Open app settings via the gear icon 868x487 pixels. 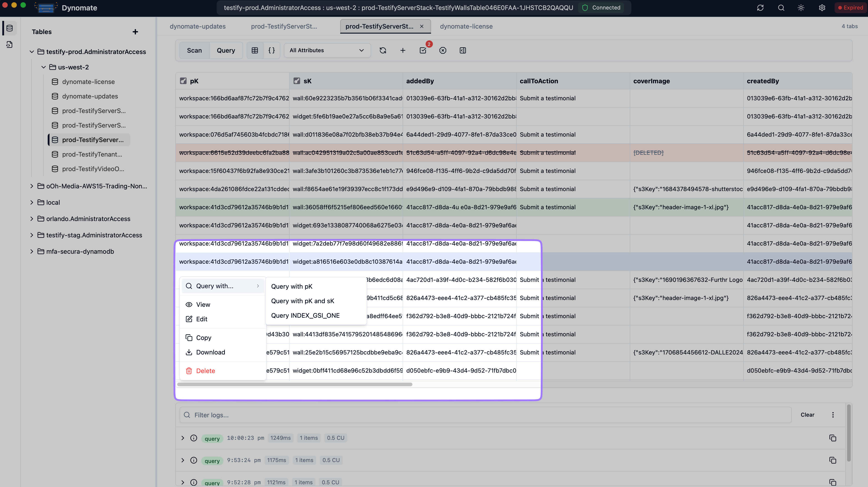(x=822, y=8)
